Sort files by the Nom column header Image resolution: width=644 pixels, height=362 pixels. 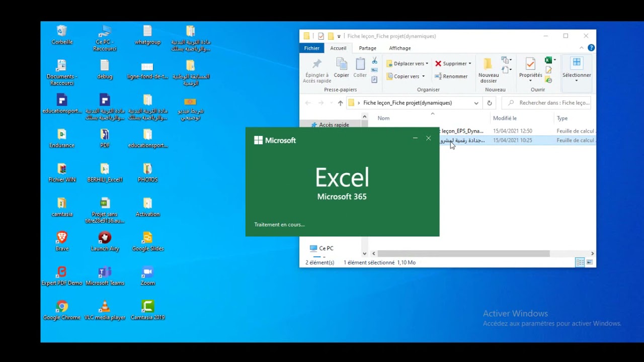383,118
